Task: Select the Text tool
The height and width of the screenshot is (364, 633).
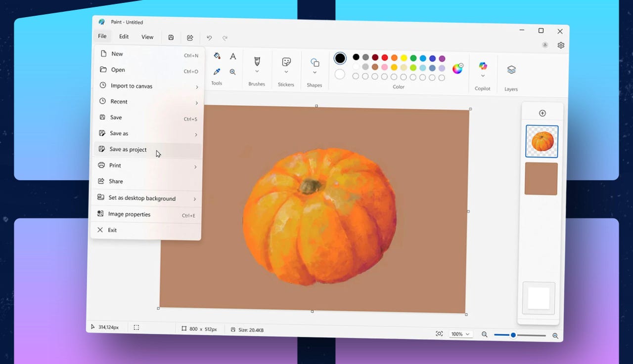Action: click(233, 56)
